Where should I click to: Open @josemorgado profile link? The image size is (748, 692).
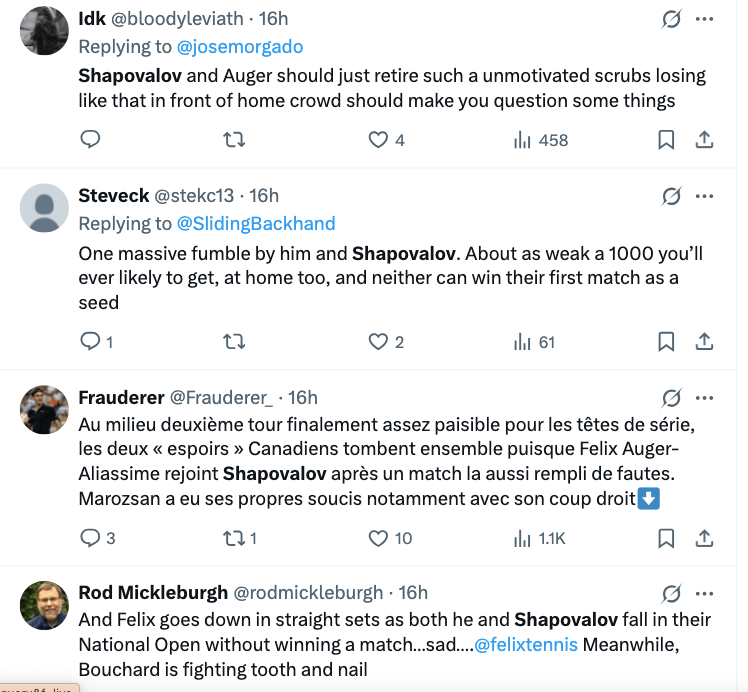(240, 47)
